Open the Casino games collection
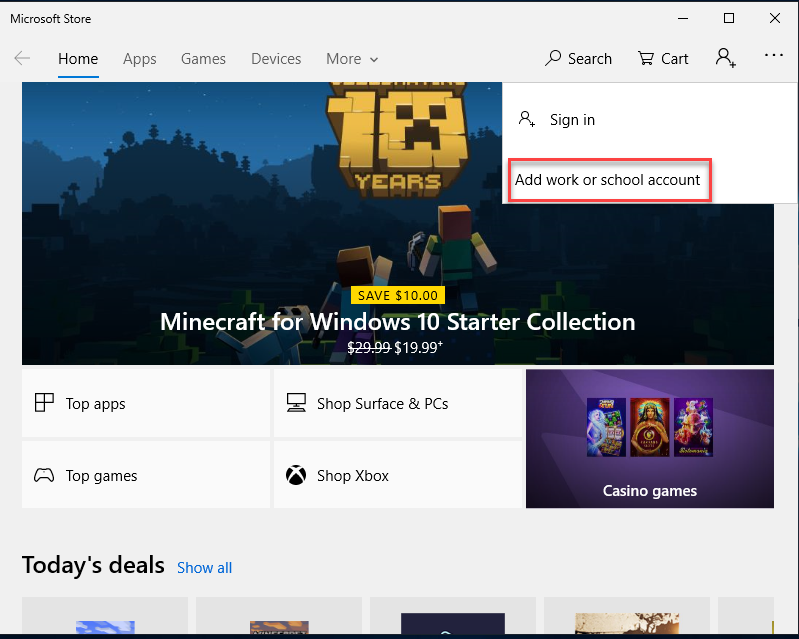The height and width of the screenshot is (639, 799). click(650, 439)
